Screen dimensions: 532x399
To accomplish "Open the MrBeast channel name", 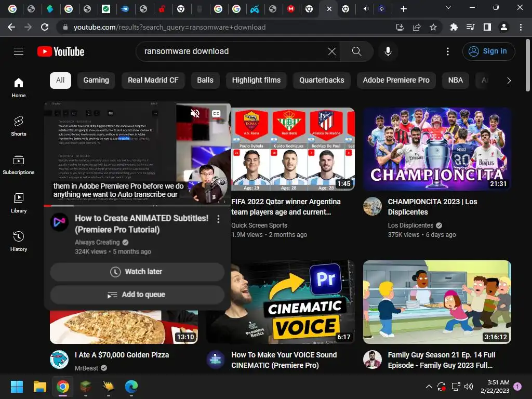I will (x=87, y=368).
